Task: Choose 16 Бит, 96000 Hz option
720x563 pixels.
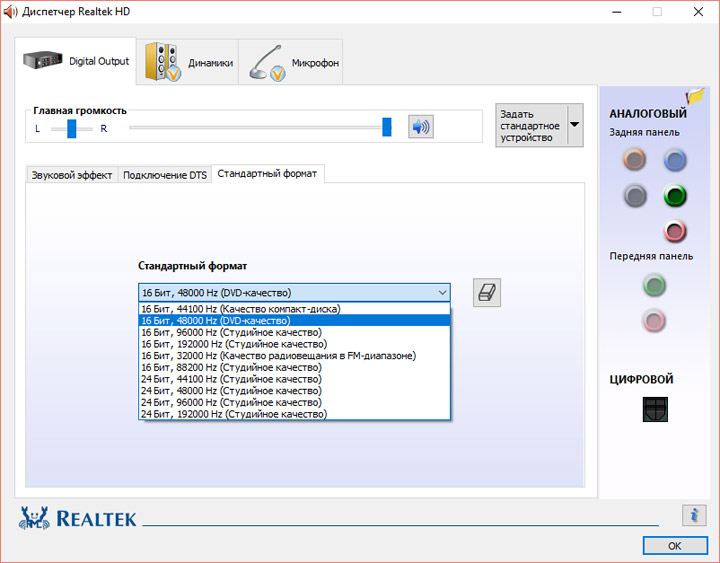Action: 294,332
